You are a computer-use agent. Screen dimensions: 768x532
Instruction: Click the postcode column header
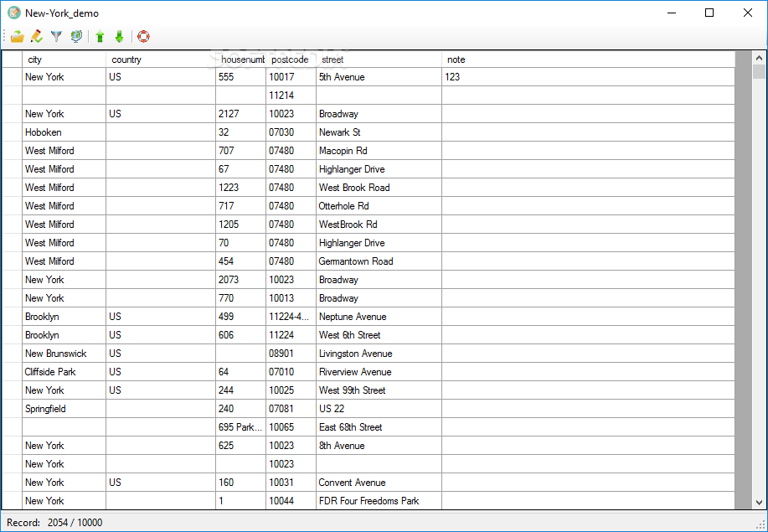point(291,59)
